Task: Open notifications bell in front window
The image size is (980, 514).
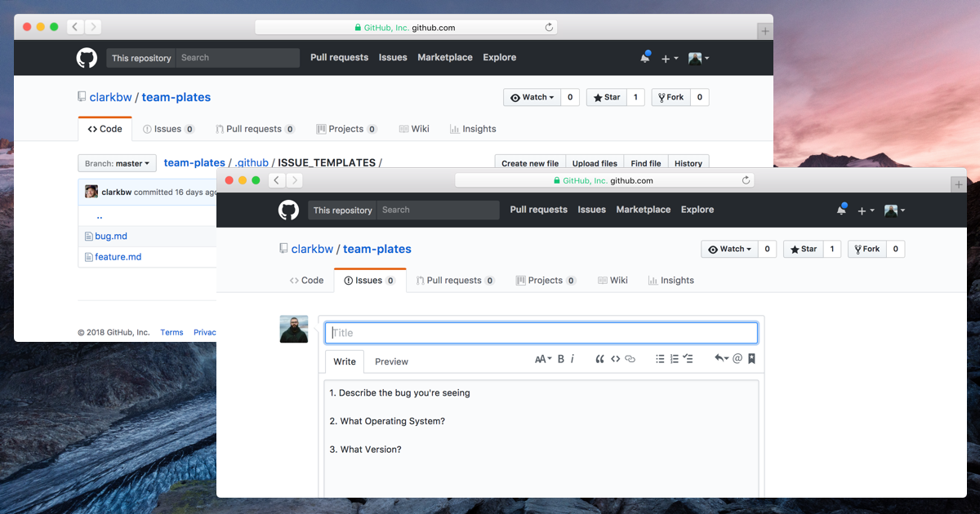Action: tap(841, 210)
